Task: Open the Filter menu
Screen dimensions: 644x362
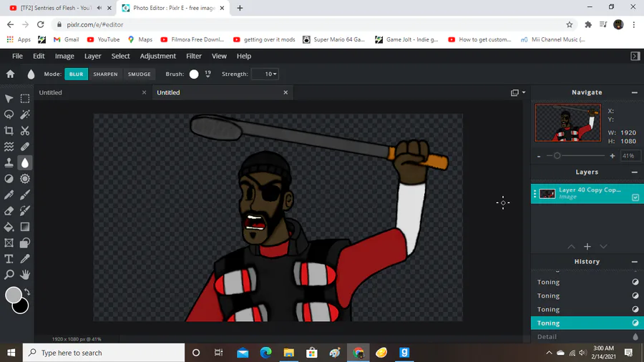Action: coord(194,57)
